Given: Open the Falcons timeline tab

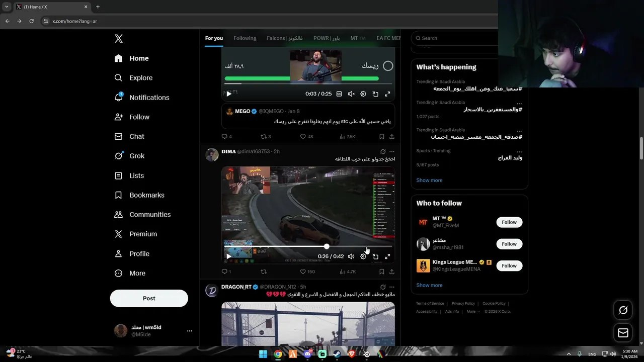Looking at the screenshot, I should tap(285, 38).
